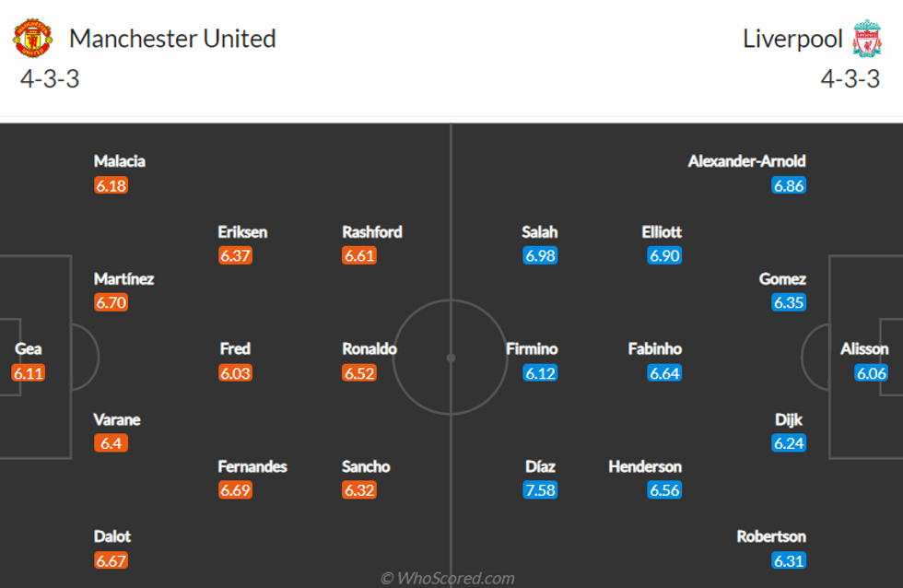903x588 pixels.
Task: Click Salah's 6.98 rating badge
Action: [x=540, y=256]
